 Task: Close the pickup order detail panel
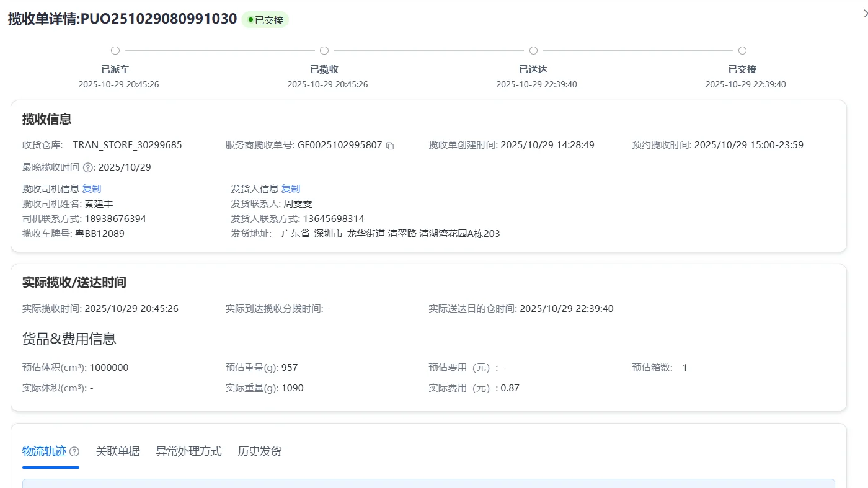coord(865,14)
